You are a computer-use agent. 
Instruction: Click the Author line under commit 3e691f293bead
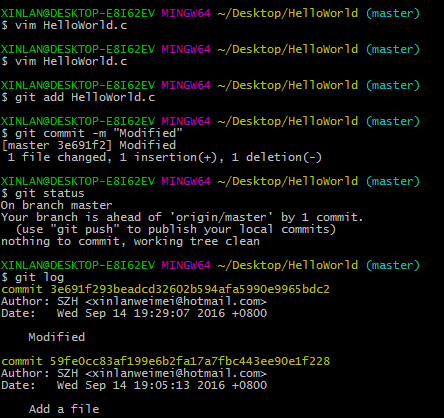[x=134, y=301]
